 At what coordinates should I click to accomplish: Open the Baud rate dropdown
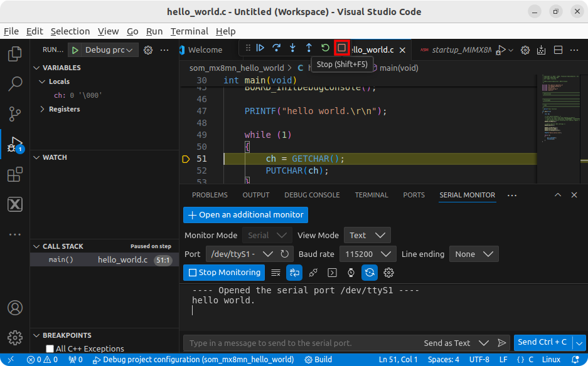367,254
